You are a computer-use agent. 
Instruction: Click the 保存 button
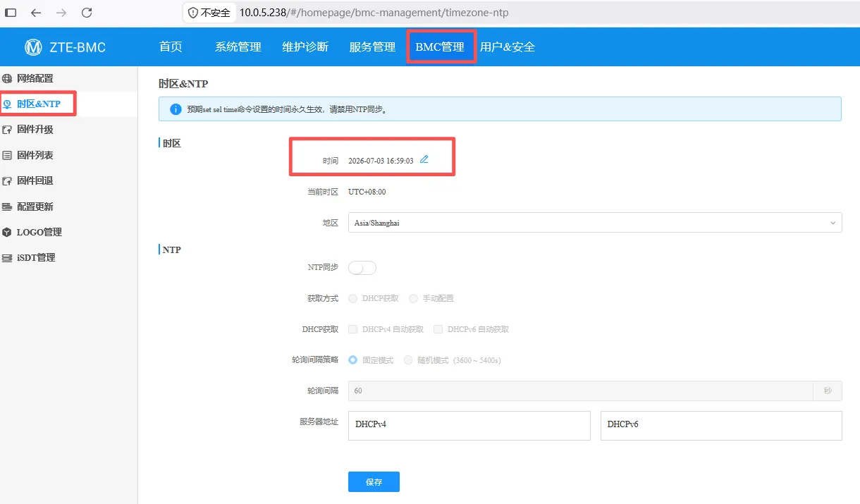pyautogui.click(x=374, y=482)
